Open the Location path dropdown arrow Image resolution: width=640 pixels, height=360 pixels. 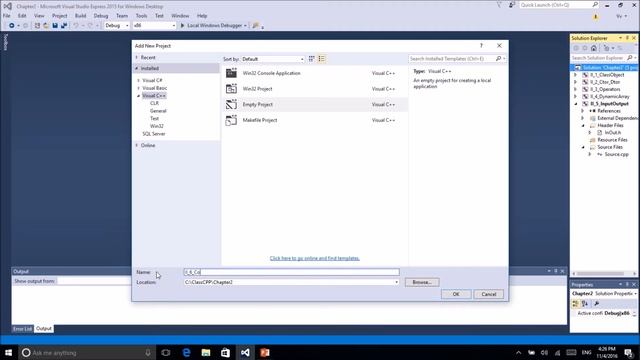396,282
